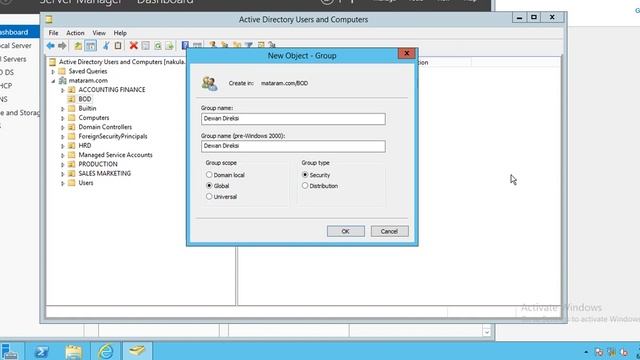
Task: Click the Back arrow in the ADUC toolbar
Action: [50, 46]
